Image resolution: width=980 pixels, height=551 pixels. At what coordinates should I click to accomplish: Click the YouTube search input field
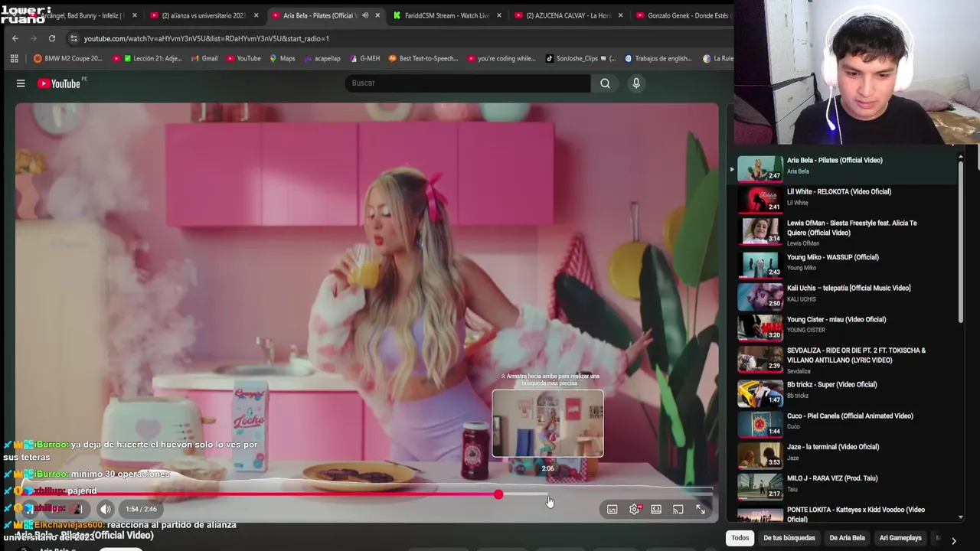pos(468,83)
